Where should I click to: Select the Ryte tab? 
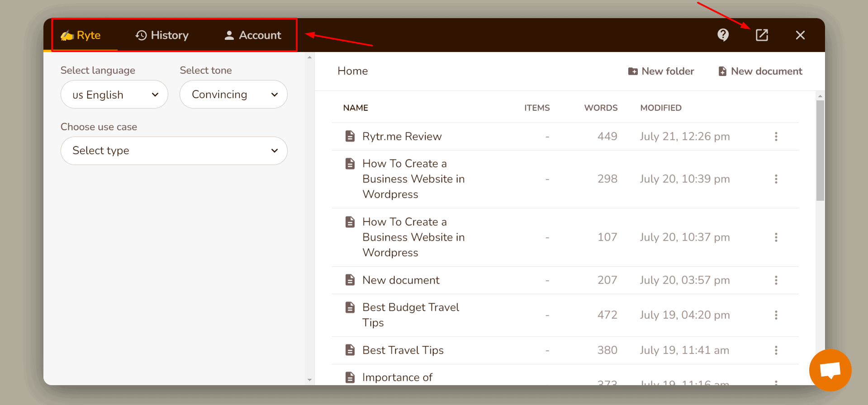(81, 35)
